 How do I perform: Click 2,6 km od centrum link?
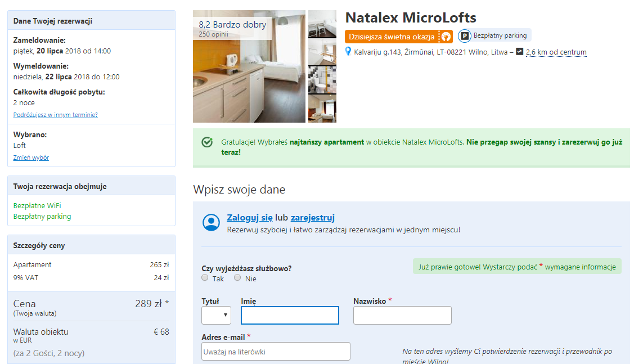[x=556, y=52]
